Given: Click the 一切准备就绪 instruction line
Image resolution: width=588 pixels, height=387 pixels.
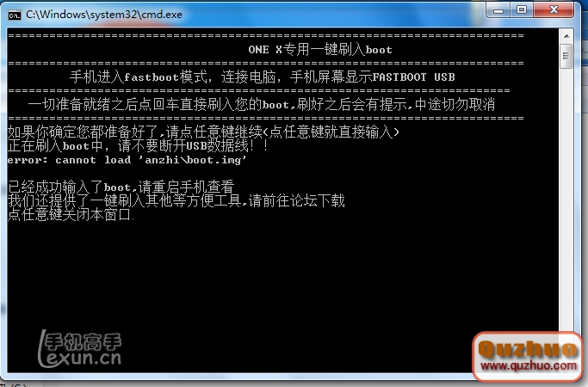Looking at the screenshot, I should tap(262, 104).
